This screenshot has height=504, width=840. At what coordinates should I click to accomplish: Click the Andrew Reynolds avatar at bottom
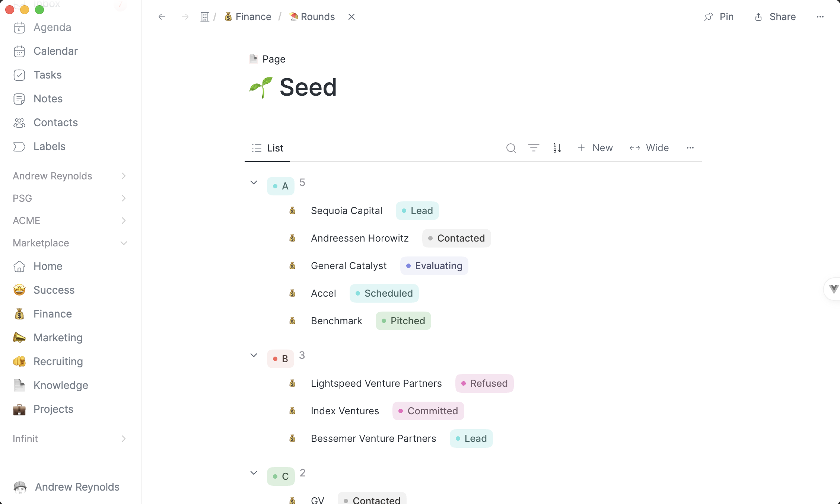tap(20, 487)
